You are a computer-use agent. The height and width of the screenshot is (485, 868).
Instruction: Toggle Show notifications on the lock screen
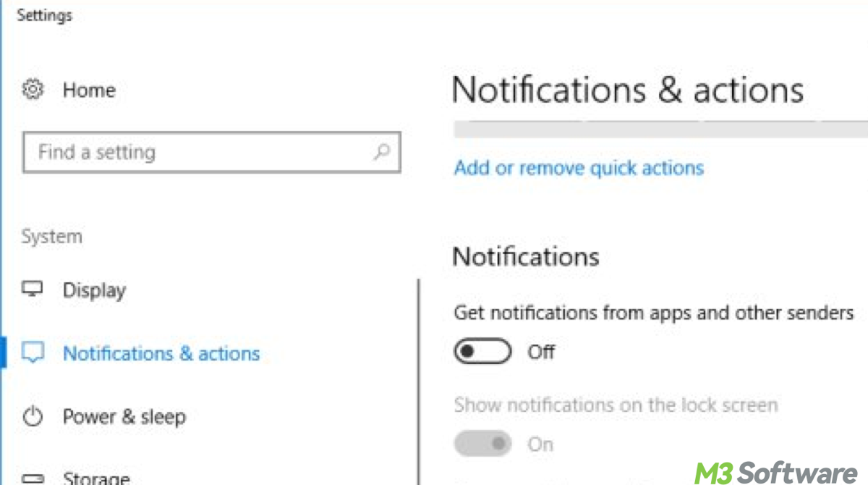482,444
